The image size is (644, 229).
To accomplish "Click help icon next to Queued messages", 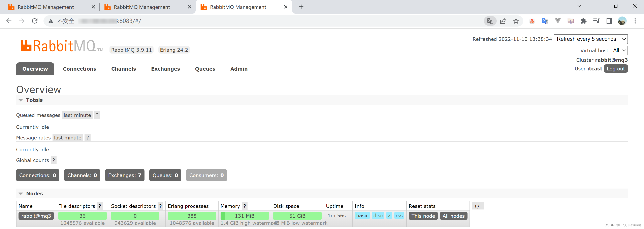I will point(97,115).
